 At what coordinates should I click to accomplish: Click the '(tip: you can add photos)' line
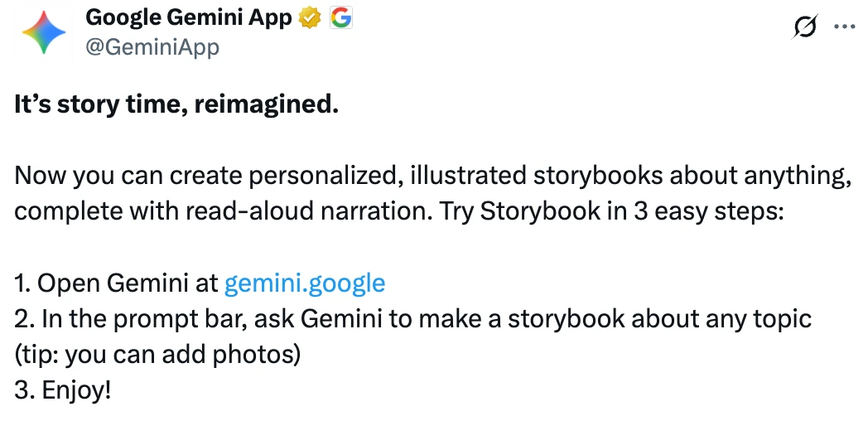[x=157, y=354]
